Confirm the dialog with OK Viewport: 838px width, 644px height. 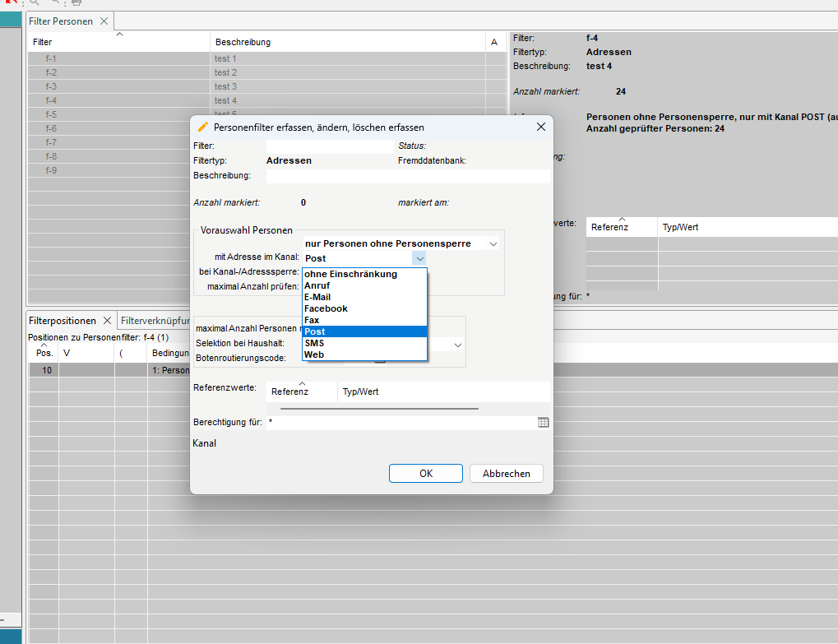(x=425, y=473)
